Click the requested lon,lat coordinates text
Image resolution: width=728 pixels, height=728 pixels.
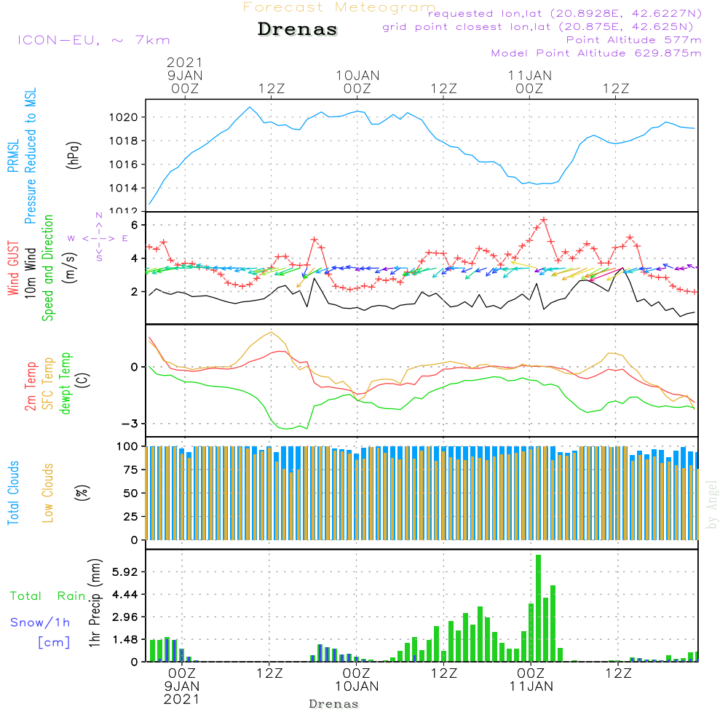565,13
